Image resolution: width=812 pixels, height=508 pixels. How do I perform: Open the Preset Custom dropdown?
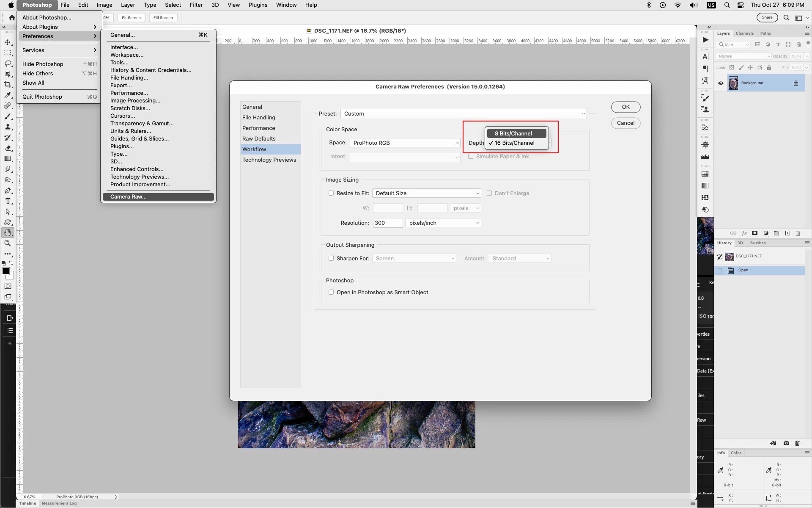click(x=464, y=113)
